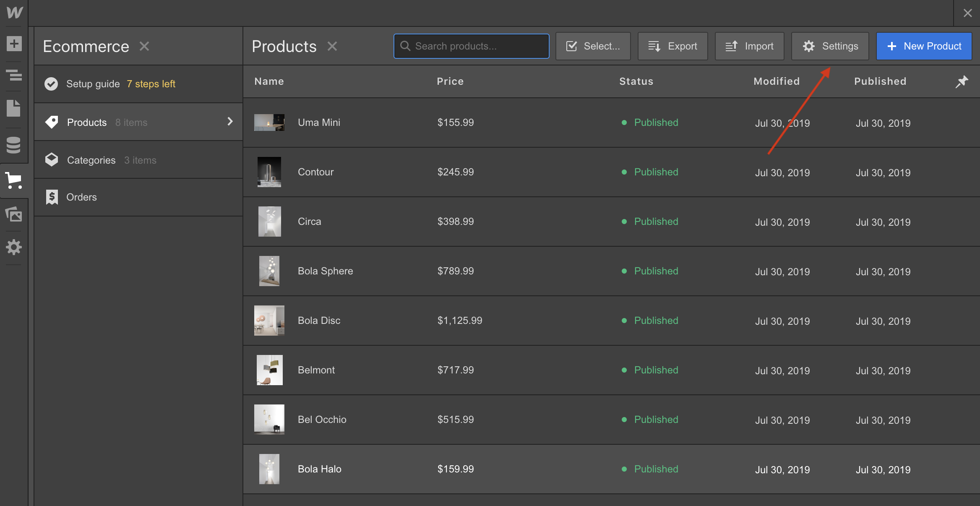Image resolution: width=980 pixels, height=506 pixels.
Task: Open the Webflow logo menu
Action: point(14,13)
